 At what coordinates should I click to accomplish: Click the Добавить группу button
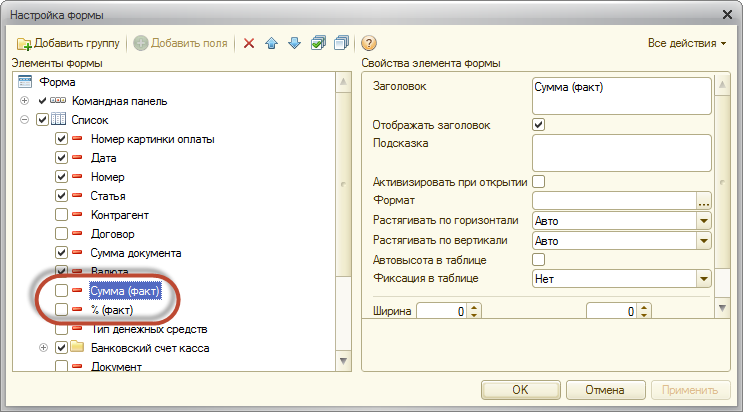tap(69, 43)
